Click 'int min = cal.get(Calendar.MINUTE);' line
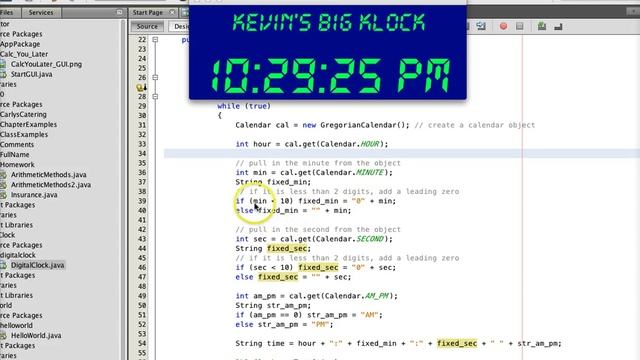640x360 pixels. [x=313, y=173]
